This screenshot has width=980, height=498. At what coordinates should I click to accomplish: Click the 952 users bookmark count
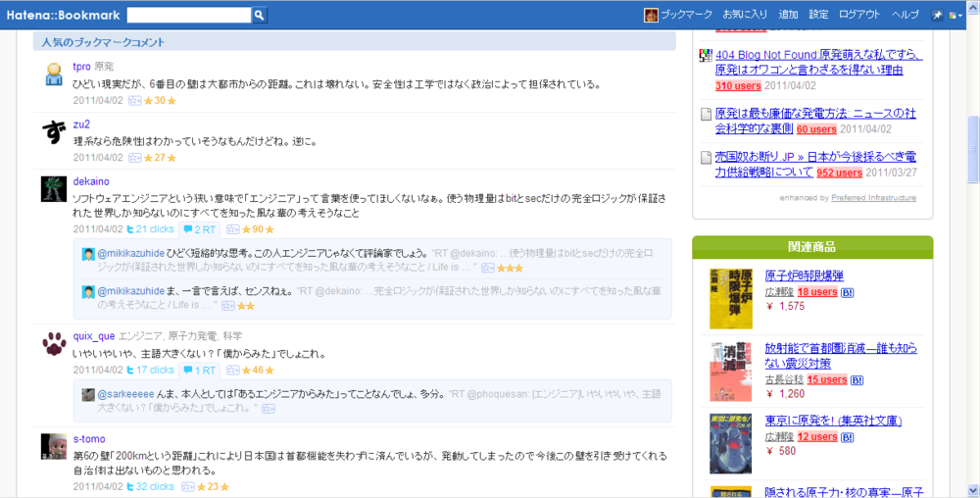(839, 173)
